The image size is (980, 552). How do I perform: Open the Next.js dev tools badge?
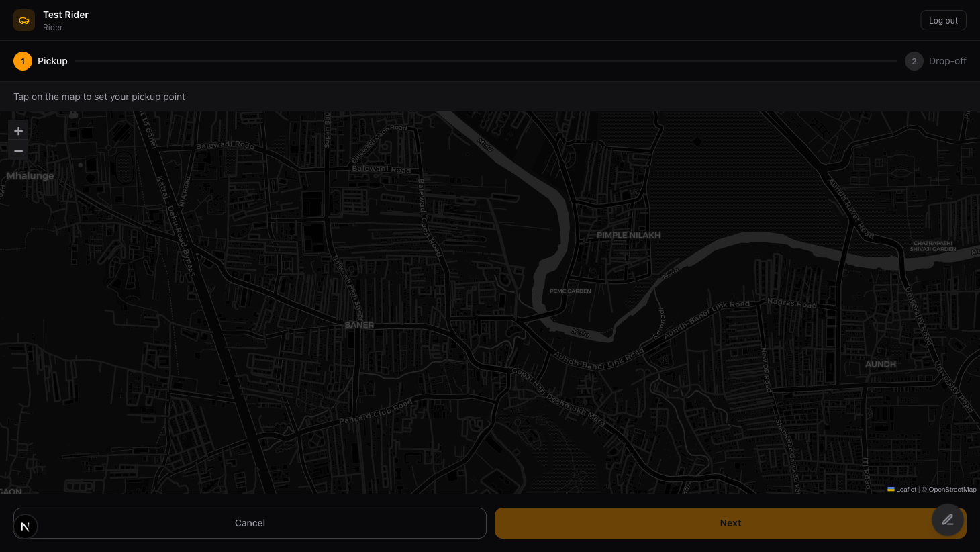pos(26,526)
